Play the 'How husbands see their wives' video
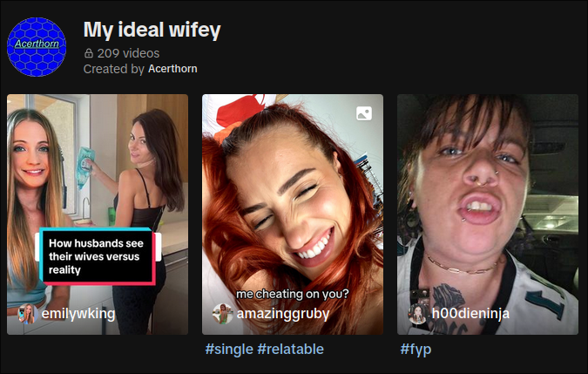The height and width of the screenshot is (374, 588). click(98, 214)
